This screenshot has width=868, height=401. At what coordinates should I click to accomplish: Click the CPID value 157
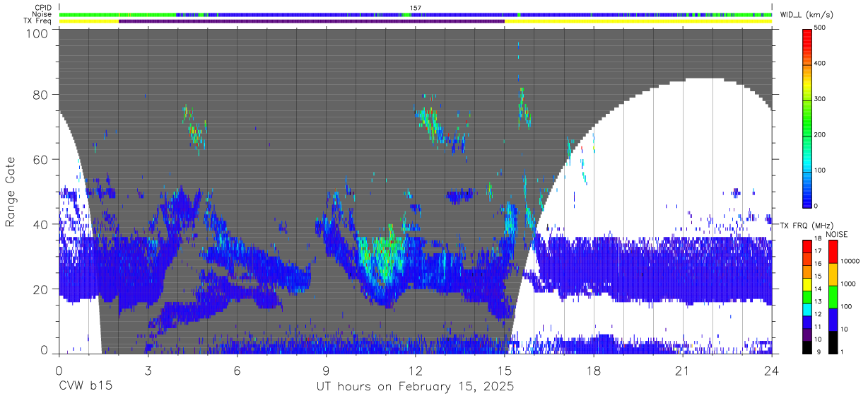(415, 8)
